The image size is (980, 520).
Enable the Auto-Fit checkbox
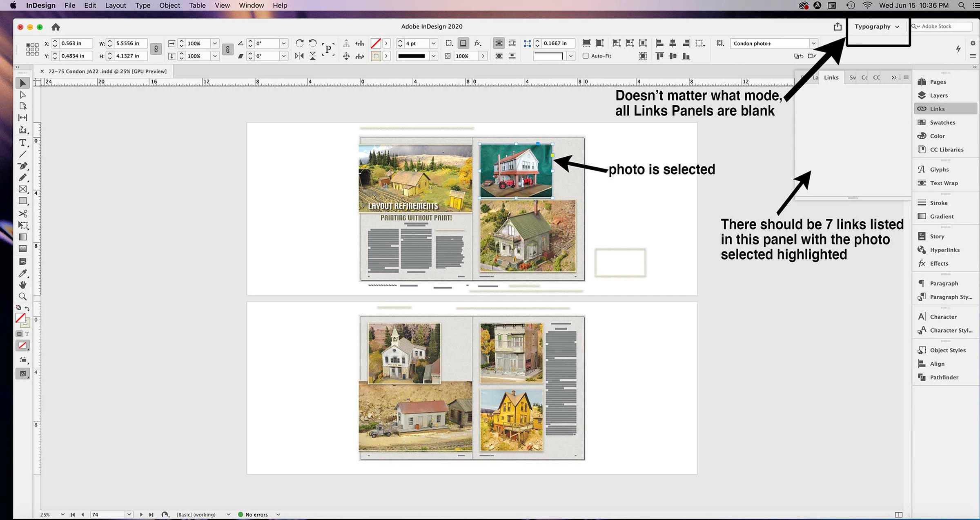[586, 56]
